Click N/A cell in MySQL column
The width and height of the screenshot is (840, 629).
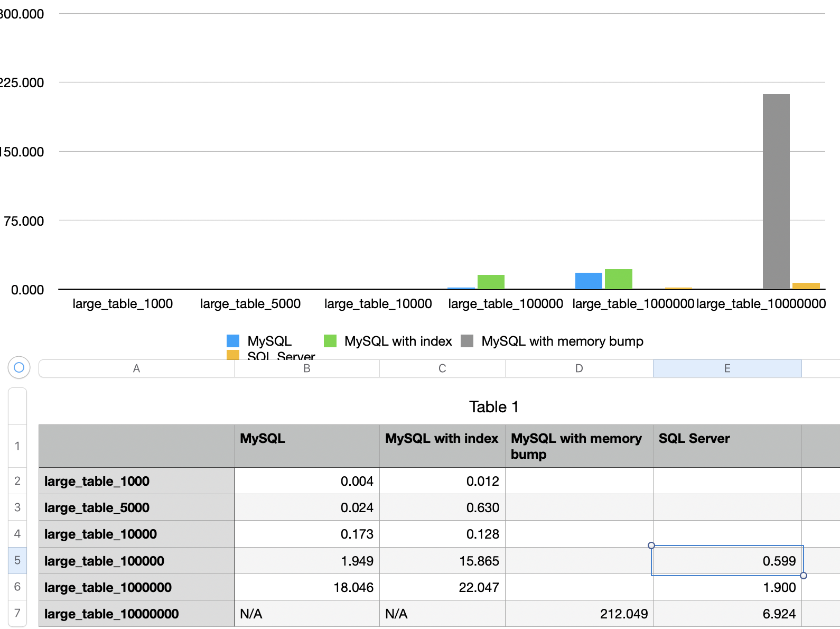pos(307,613)
